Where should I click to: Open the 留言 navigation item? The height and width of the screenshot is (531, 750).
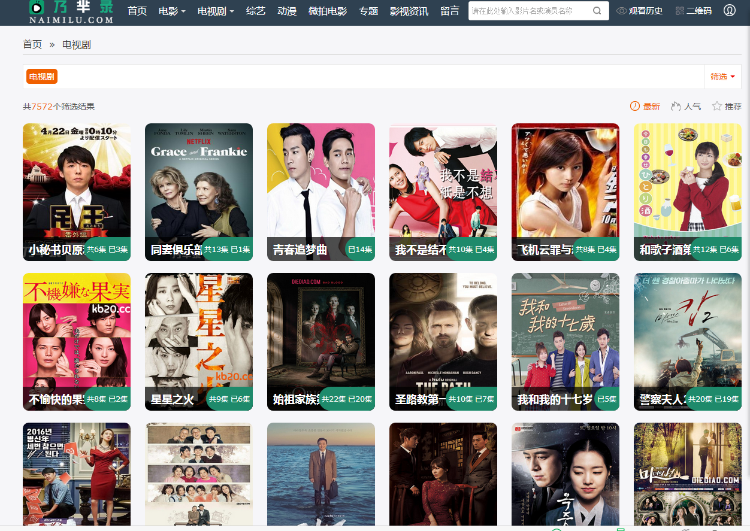450,11
